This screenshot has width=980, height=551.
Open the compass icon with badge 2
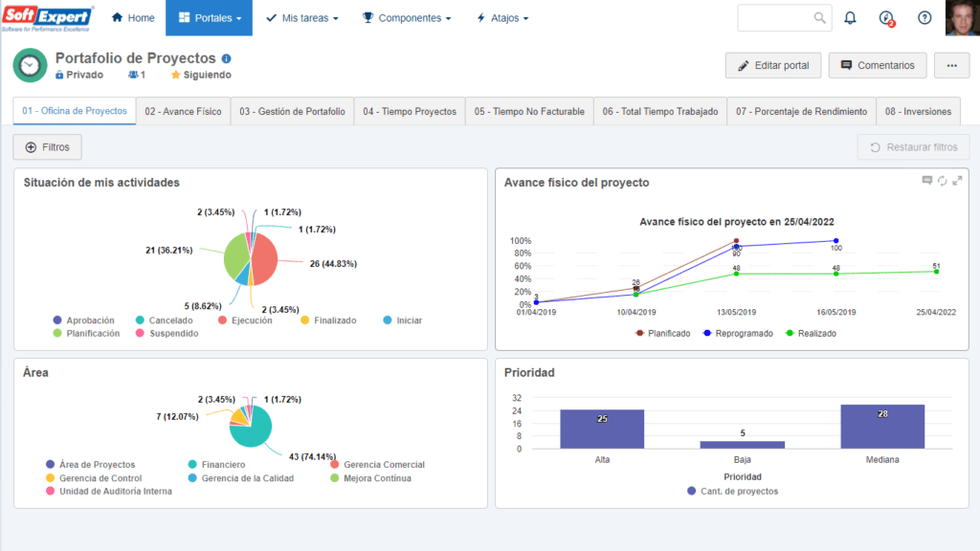[886, 18]
